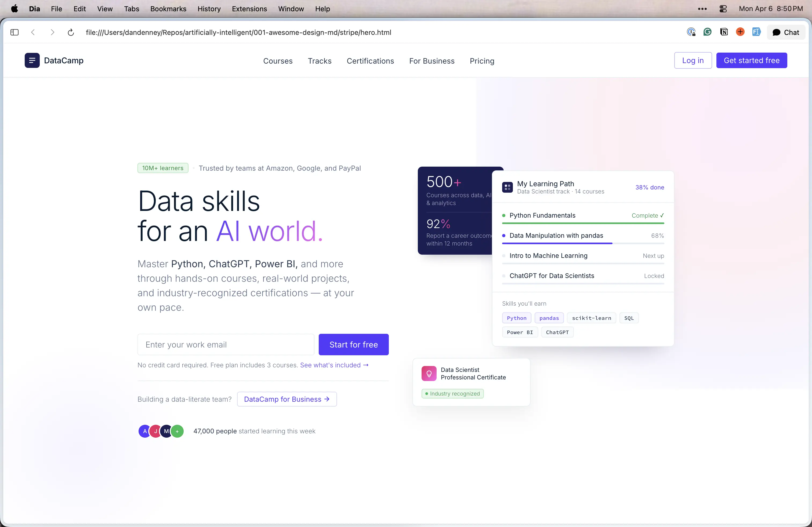Viewport: 812px width, 527px height.
Task: Toggle the browser sidebar panel
Action: [x=14, y=32]
